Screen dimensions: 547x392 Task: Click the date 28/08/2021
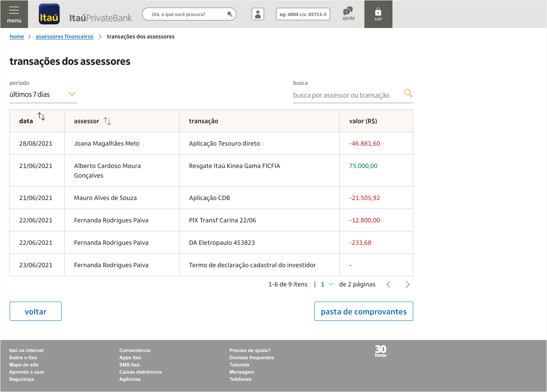[x=36, y=143]
